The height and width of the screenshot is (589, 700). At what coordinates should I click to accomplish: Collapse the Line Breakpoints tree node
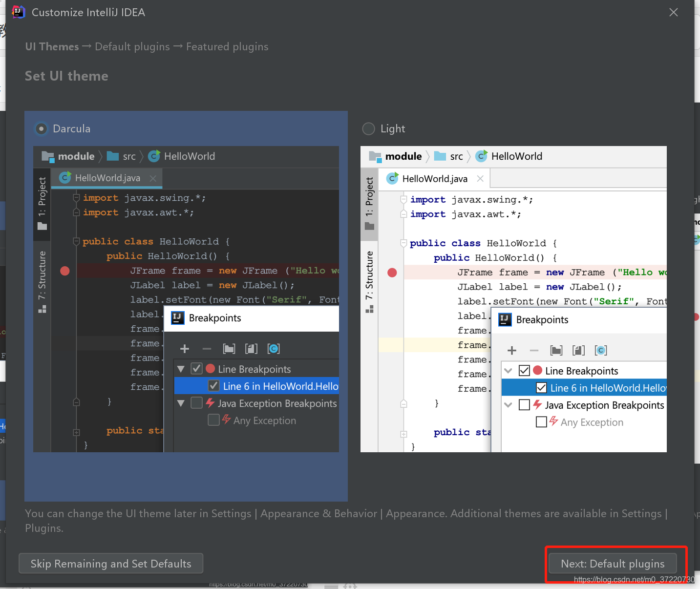tap(181, 369)
